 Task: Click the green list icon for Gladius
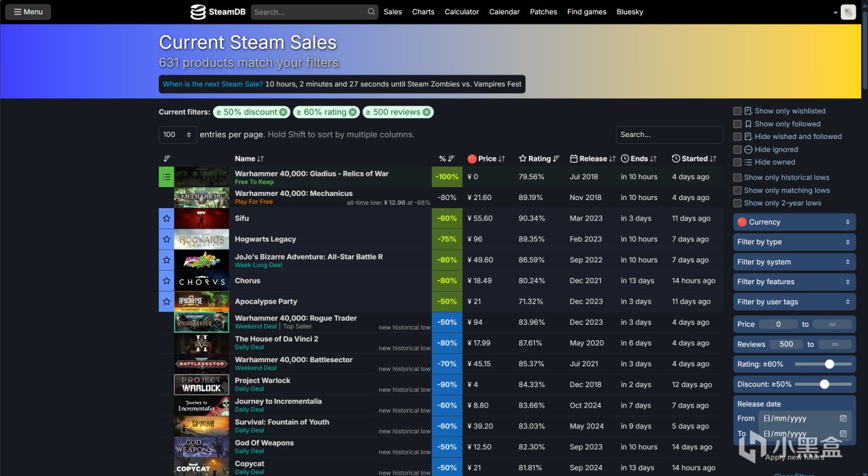(166, 177)
